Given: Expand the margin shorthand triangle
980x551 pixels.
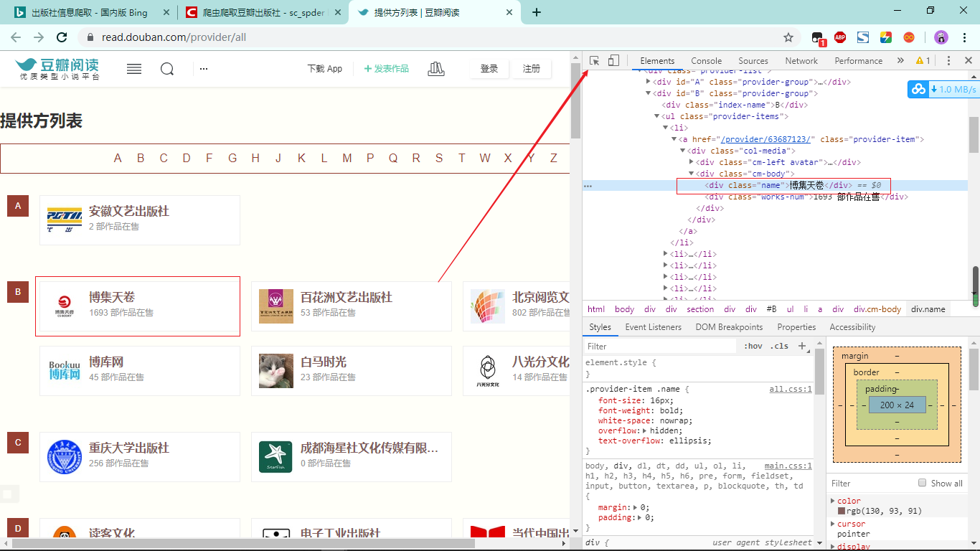Looking at the screenshot, I should 636,507.
